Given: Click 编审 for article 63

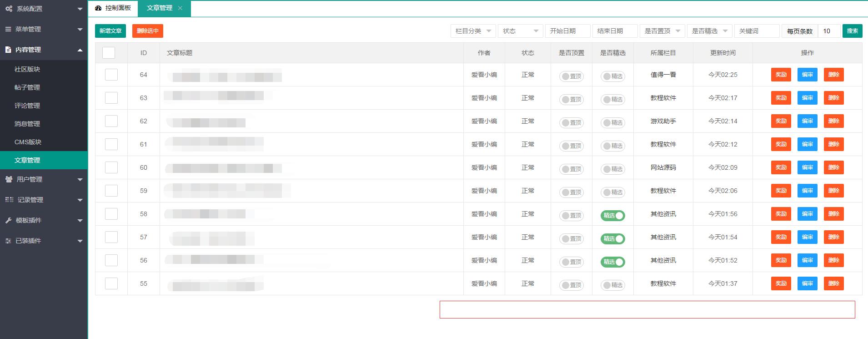Looking at the screenshot, I should [808, 98].
